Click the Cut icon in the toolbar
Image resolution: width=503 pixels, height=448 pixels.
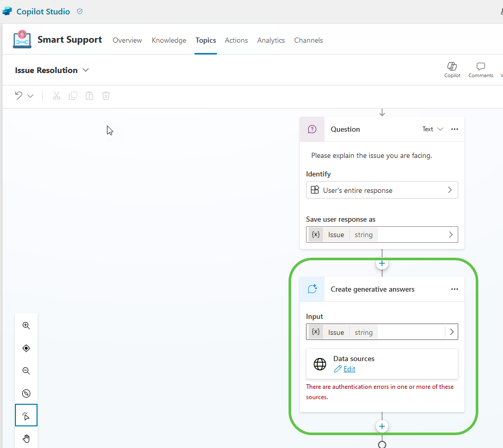pos(56,96)
